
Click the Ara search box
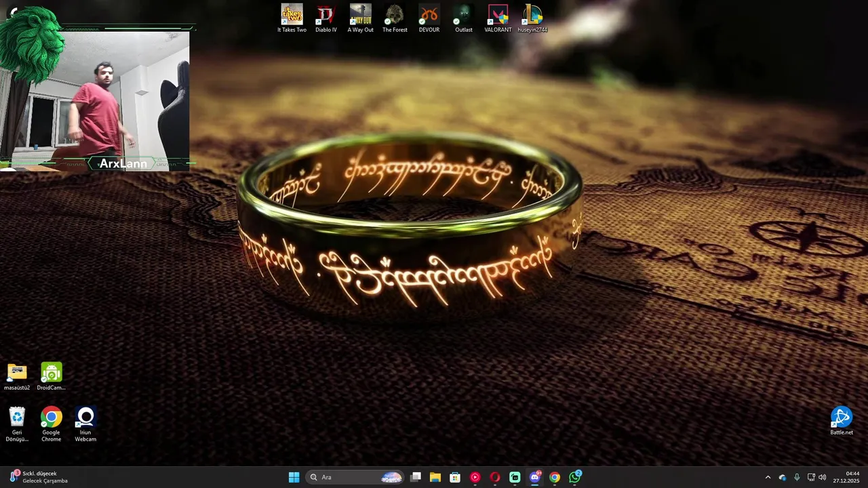tap(355, 477)
